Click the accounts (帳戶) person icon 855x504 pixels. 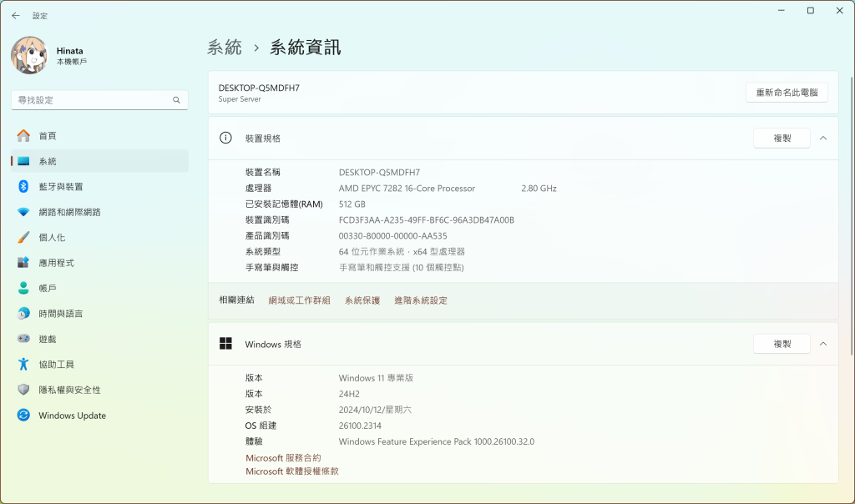(23, 288)
